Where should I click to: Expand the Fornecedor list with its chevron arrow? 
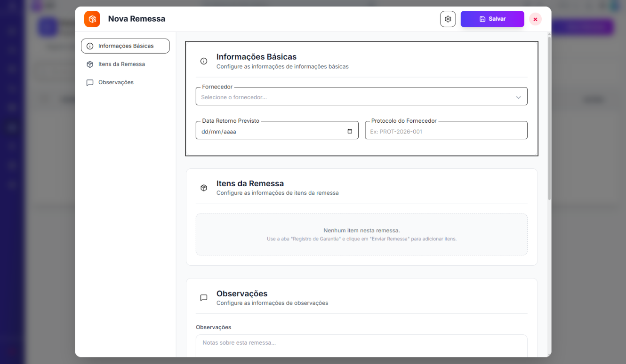[x=518, y=97]
